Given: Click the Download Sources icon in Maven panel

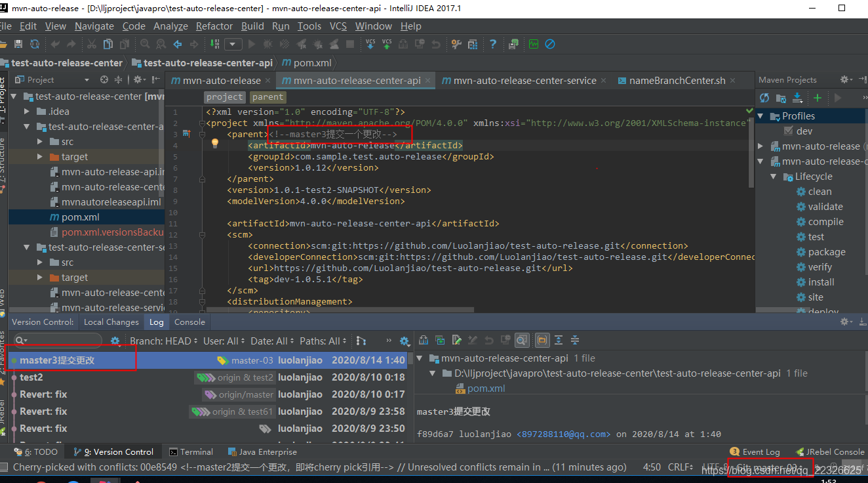Looking at the screenshot, I should point(797,98).
